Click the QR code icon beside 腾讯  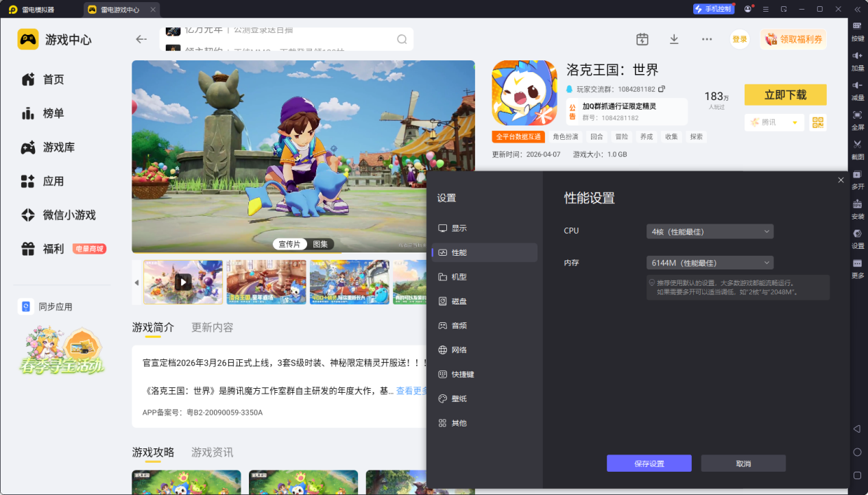tap(817, 122)
